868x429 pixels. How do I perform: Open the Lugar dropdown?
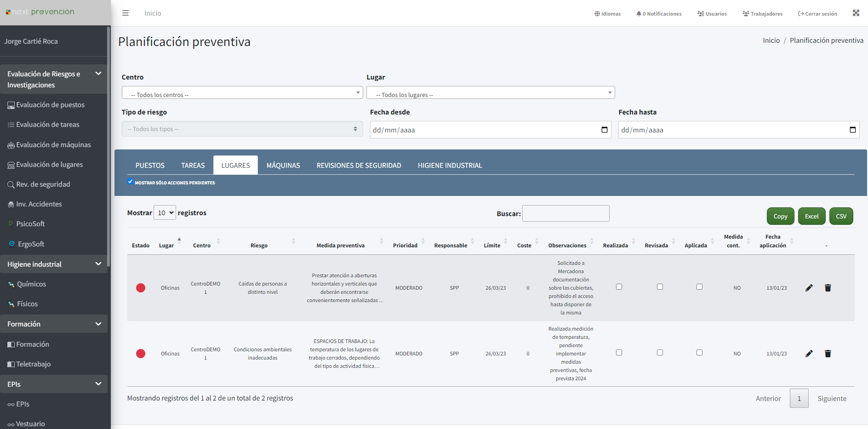click(x=491, y=92)
